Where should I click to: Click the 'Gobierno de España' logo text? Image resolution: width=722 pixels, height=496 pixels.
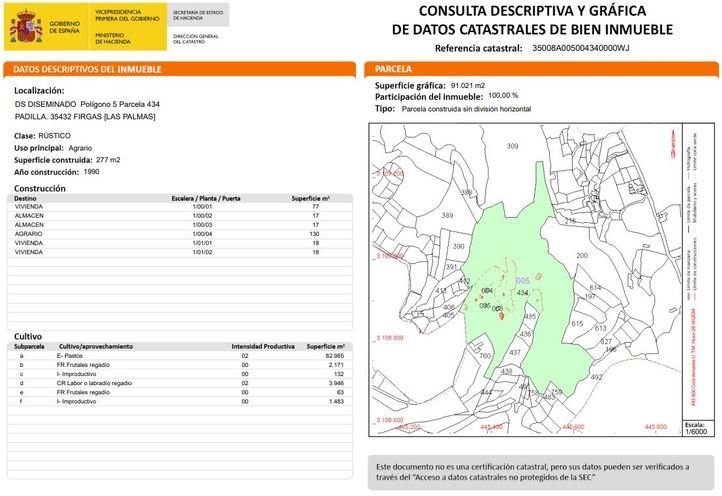[x=64, y=27]
